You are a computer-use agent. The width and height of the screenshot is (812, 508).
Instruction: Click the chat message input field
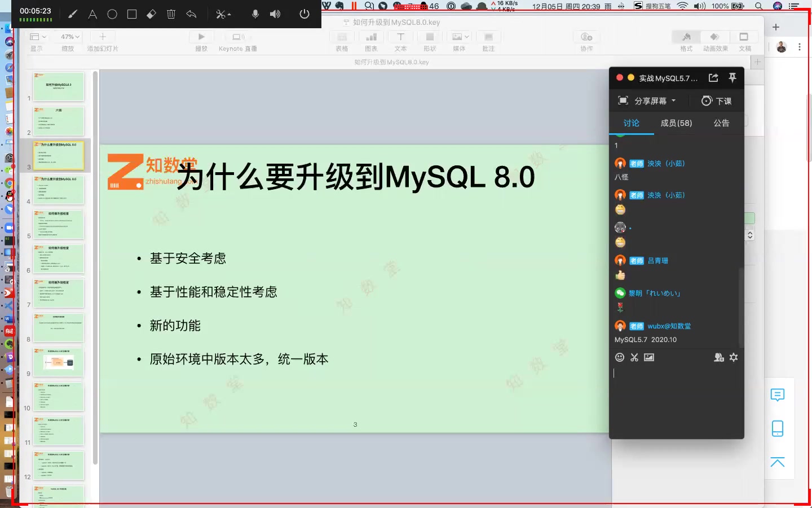click(676, 401)
